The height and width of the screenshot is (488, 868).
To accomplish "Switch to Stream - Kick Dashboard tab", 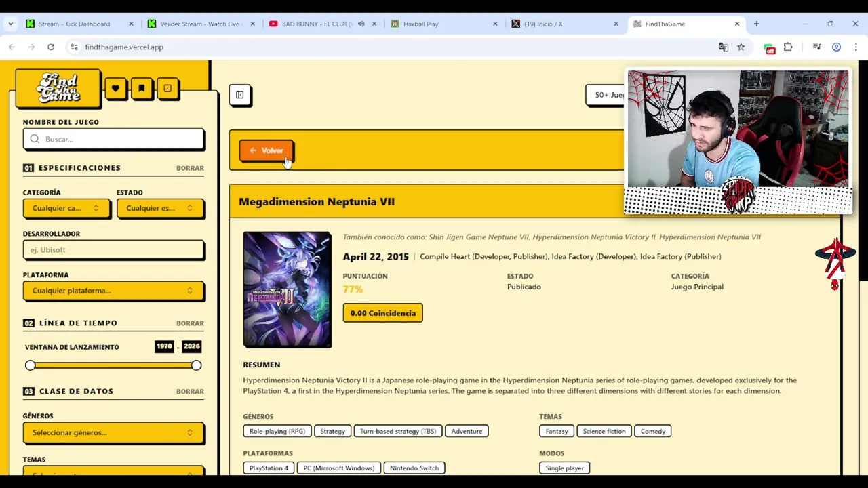I will [80, 24].
